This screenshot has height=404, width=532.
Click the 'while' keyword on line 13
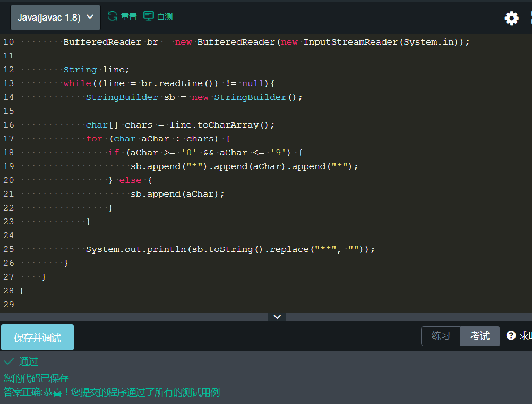point(78,83)
